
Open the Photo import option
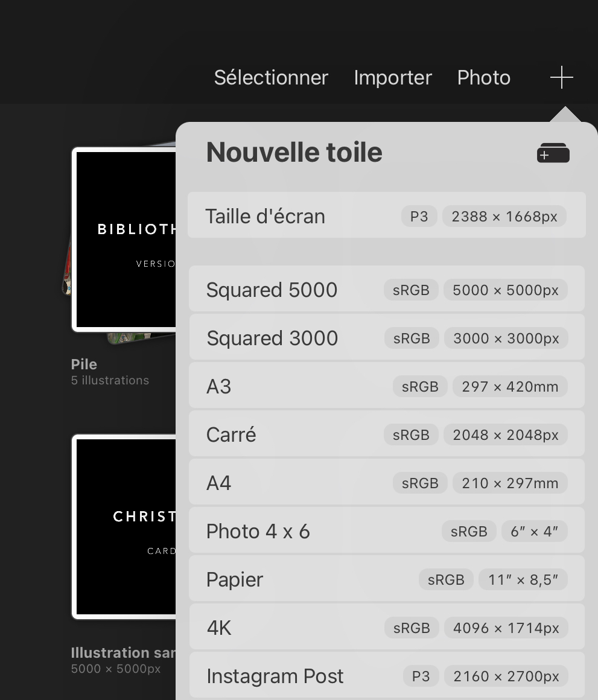coord(484,78)
